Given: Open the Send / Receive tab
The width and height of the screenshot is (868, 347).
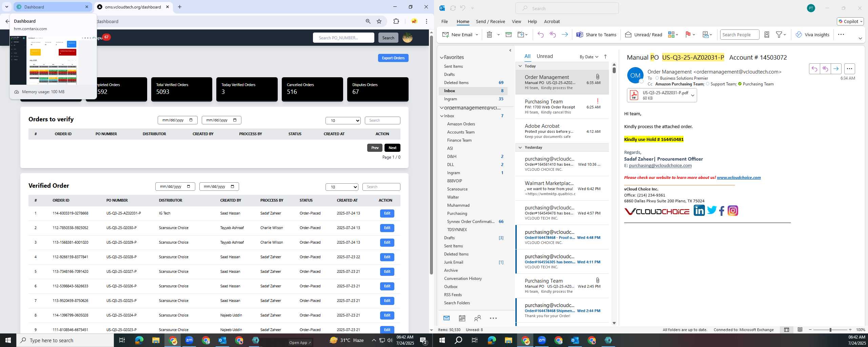Looking at the screenshot, I should coord(490,21).
